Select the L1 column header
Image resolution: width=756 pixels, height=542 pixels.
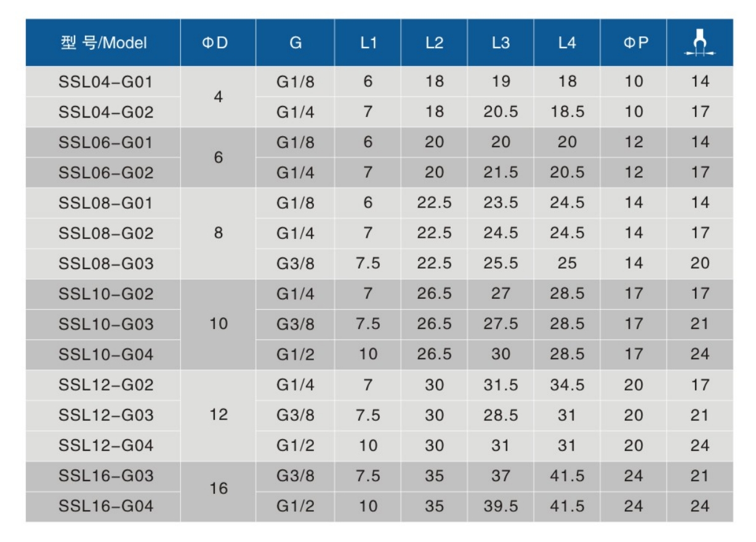click(368, 44)
